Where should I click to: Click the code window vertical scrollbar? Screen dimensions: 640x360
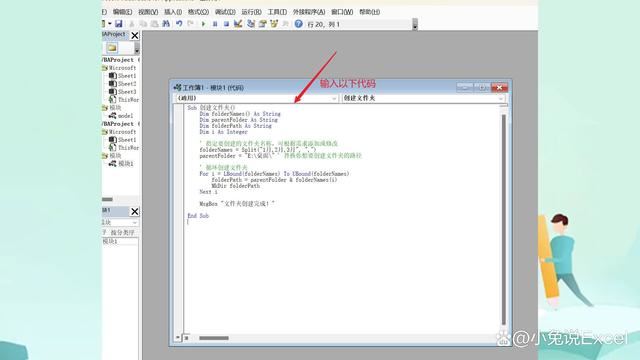pyautogui.click(x=503, y=219)
